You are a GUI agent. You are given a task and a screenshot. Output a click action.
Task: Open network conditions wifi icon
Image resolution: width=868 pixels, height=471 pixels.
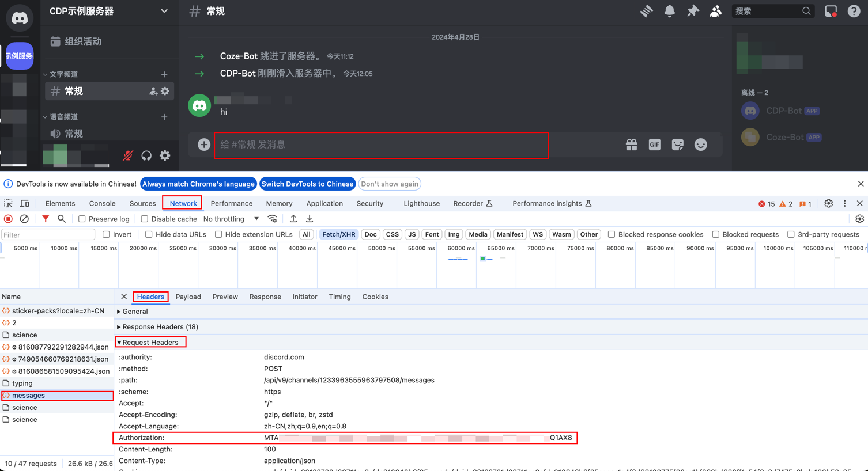pyautogui.click(x=273, y=219)
